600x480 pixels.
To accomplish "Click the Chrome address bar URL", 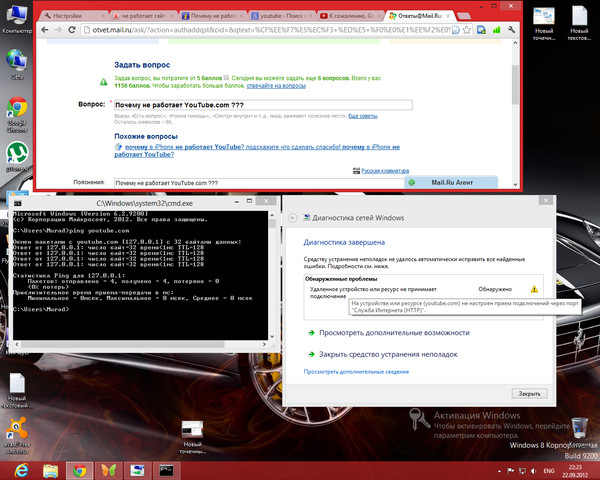I will coord(271,30).
